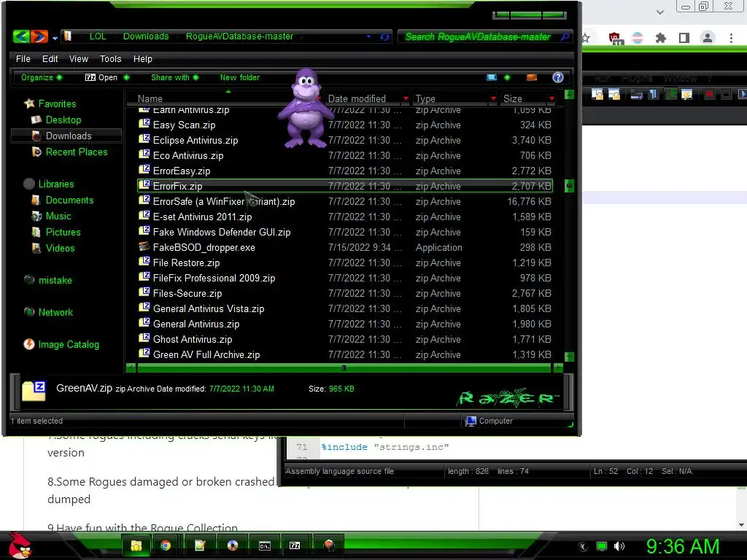
Task: Click the volume speaker tray icon
Action: (619, 546)
